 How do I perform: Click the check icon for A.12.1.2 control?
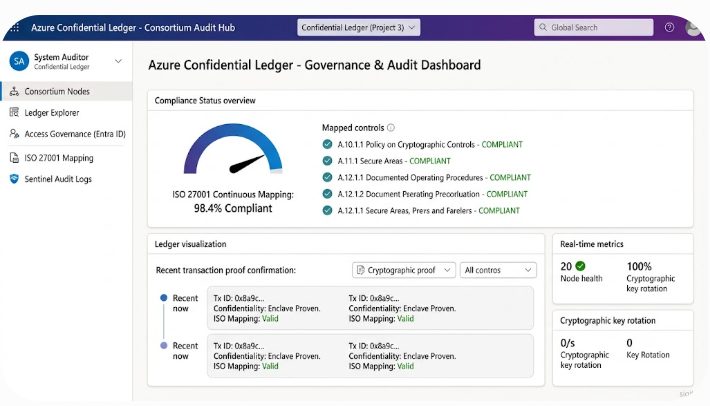[x=327, y=194]
